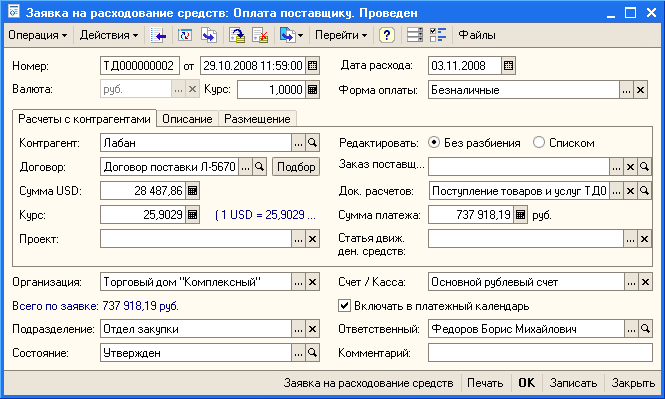Clear the Заказ поставщика field
This screenshot has height=399, width=665.
(x=631, y=167)
